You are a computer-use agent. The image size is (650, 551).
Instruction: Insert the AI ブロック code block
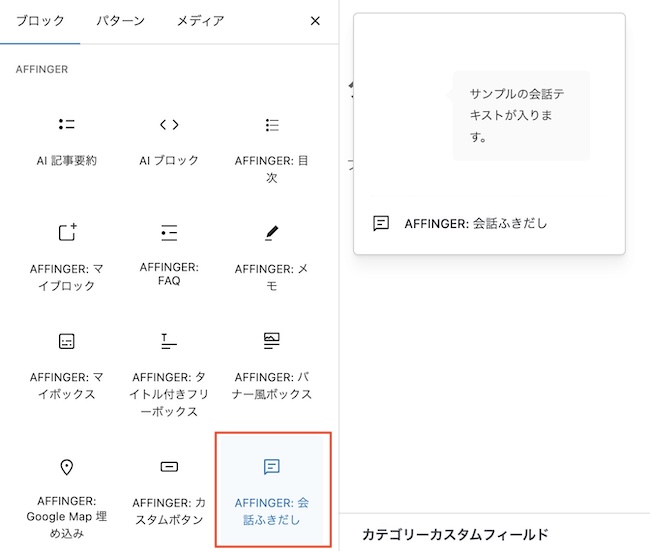pos(169,142)
